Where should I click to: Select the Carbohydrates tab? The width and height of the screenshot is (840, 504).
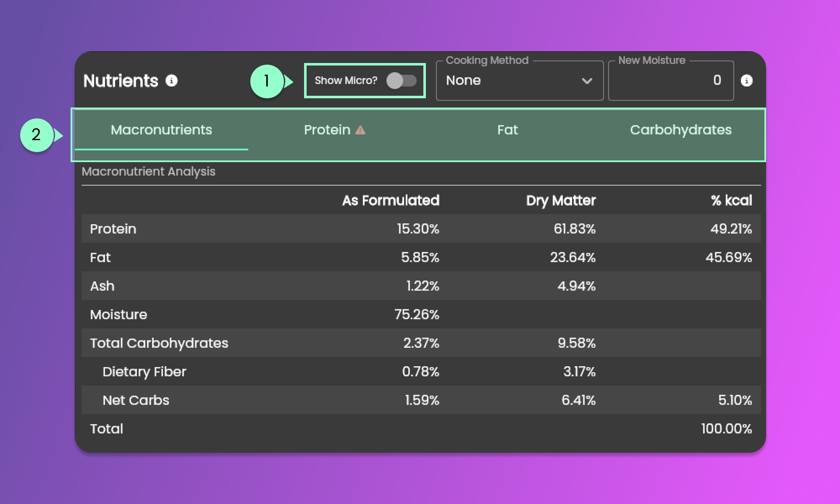[680, 130]
